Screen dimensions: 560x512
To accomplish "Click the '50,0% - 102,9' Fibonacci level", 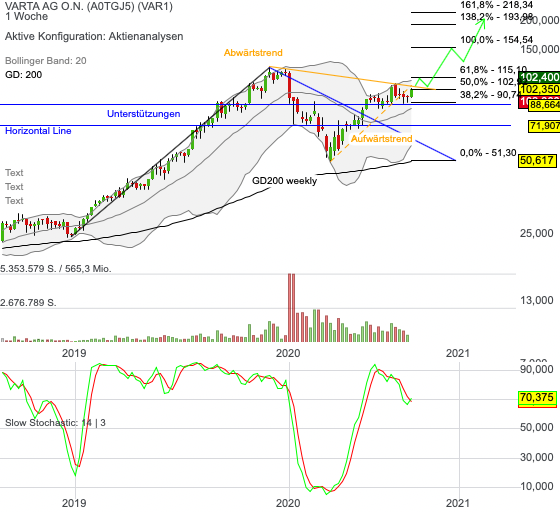I will point(490,82).
